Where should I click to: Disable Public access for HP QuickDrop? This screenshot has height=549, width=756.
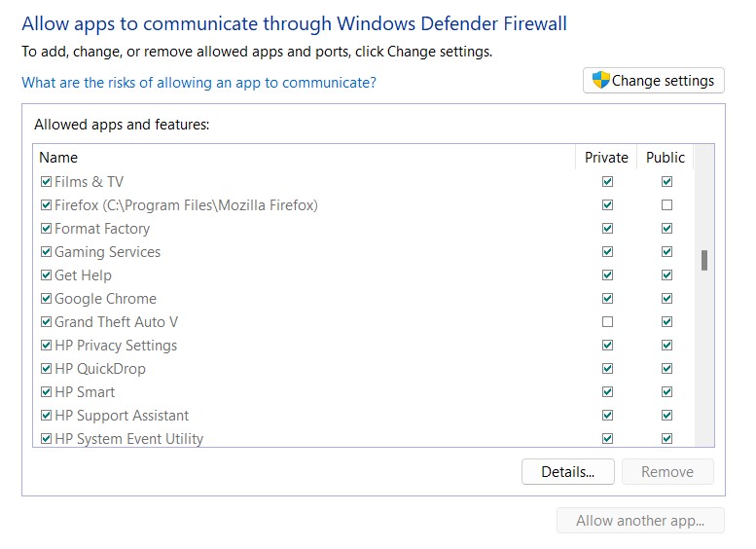coord(666,369)
